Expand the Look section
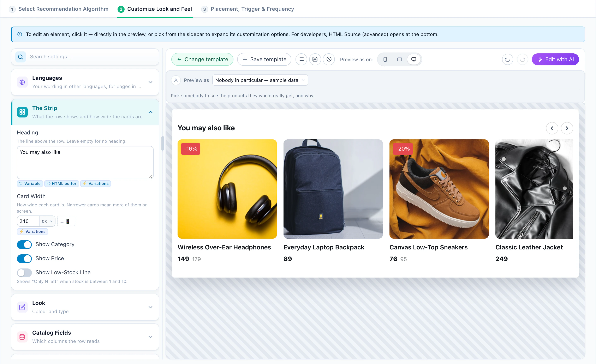 [x=150, y=307]
